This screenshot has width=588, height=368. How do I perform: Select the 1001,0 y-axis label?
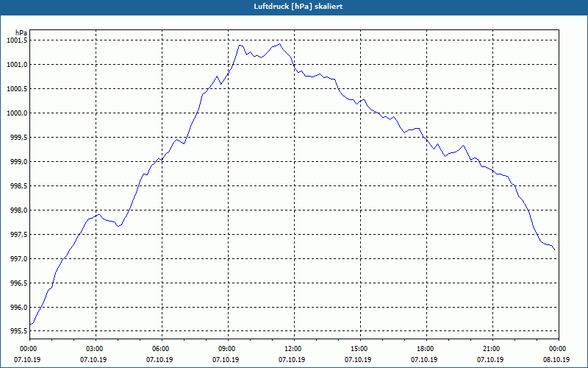17,65
